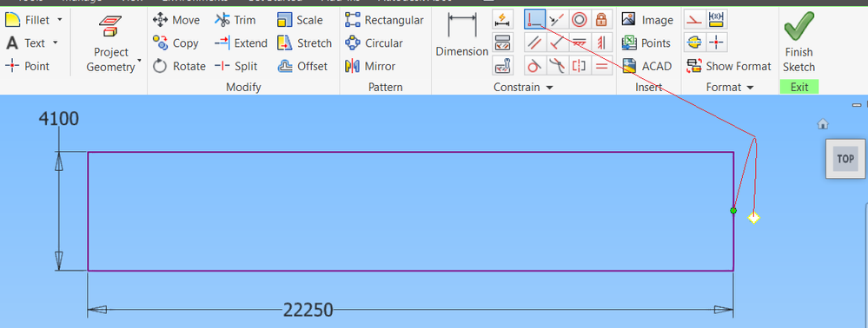This screenshot has width=868, height=328.
Task: Apply the Equal constraint
Action: (601, 66)
